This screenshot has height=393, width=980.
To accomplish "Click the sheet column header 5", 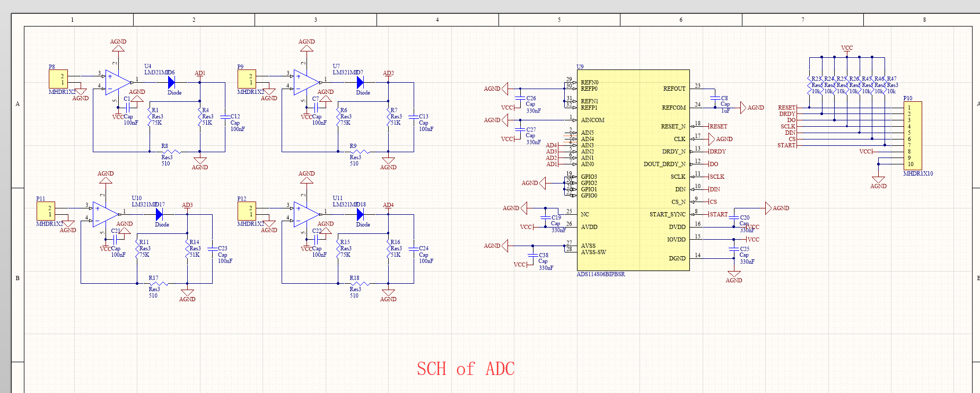I will pos(559,20).
